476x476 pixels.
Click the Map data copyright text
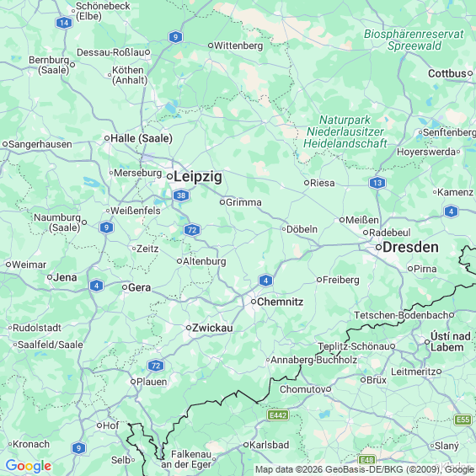365,469
